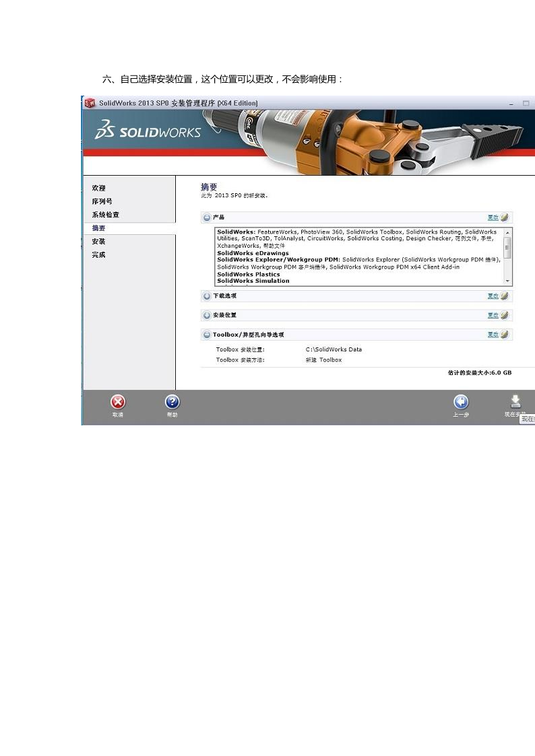Click 更改 link for 安装位置

click(493, 315)
